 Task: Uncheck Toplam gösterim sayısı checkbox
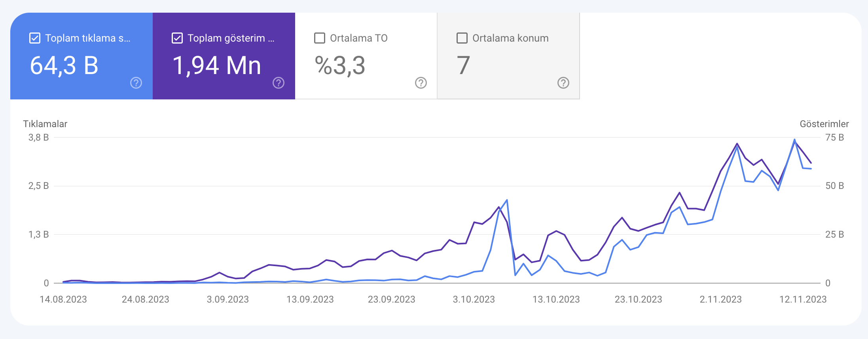coord(177,38)
